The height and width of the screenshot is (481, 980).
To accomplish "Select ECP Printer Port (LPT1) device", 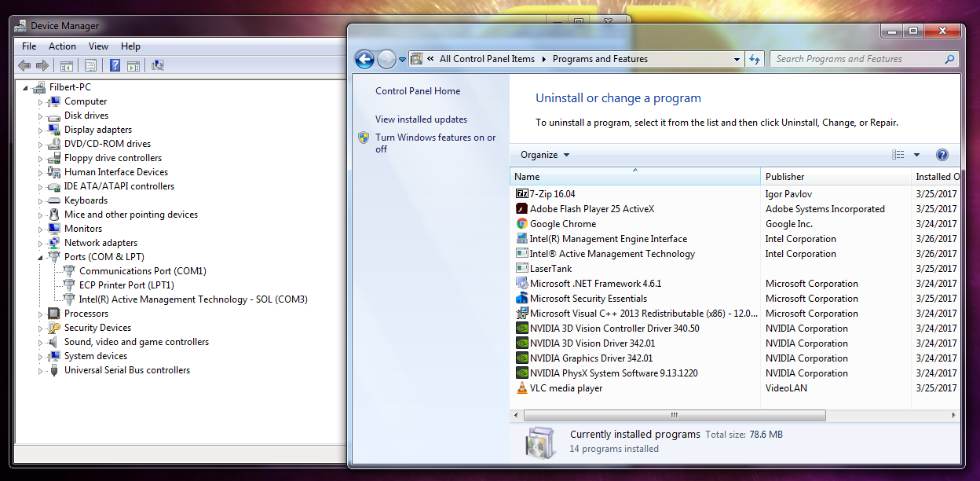I will (126, 285).
